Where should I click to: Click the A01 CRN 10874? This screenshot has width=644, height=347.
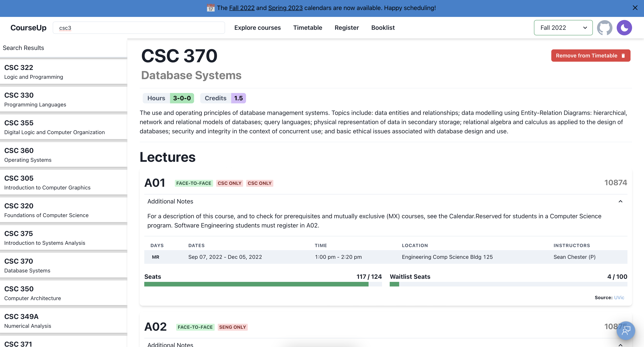616,183
